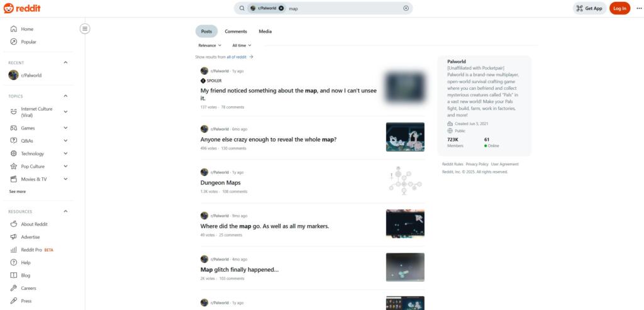Select the Posts tab
The height and width of the screenshot is (310, 644).
[206, 31]
